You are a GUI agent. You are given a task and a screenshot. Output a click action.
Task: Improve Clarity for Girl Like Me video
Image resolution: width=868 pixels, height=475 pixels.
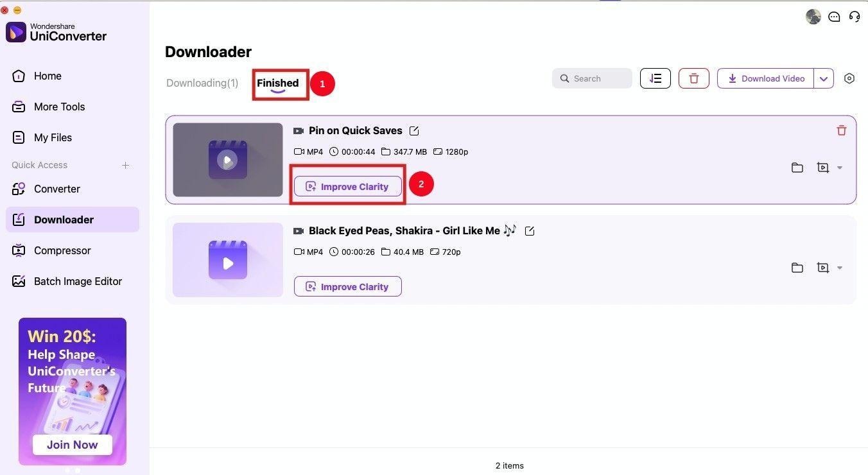(x=348, y=286)
